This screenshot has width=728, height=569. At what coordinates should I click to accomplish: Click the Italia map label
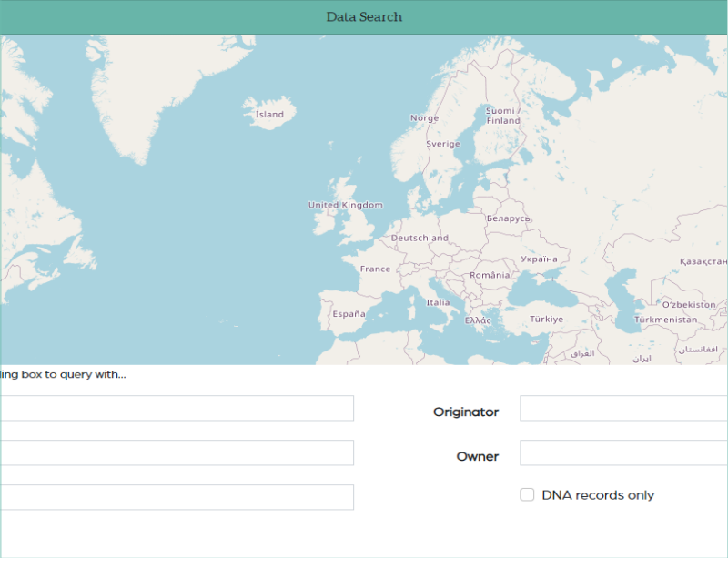438,302
